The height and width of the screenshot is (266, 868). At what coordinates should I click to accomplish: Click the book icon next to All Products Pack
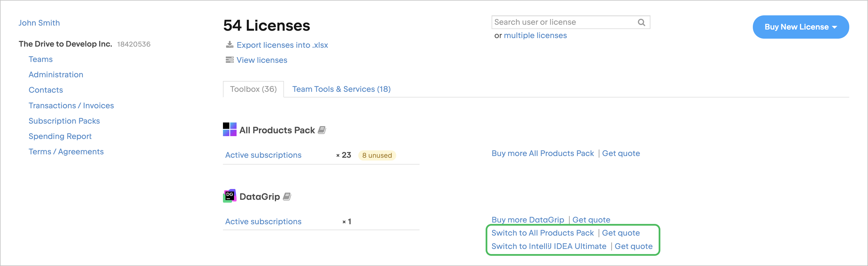tap(322, 130)
